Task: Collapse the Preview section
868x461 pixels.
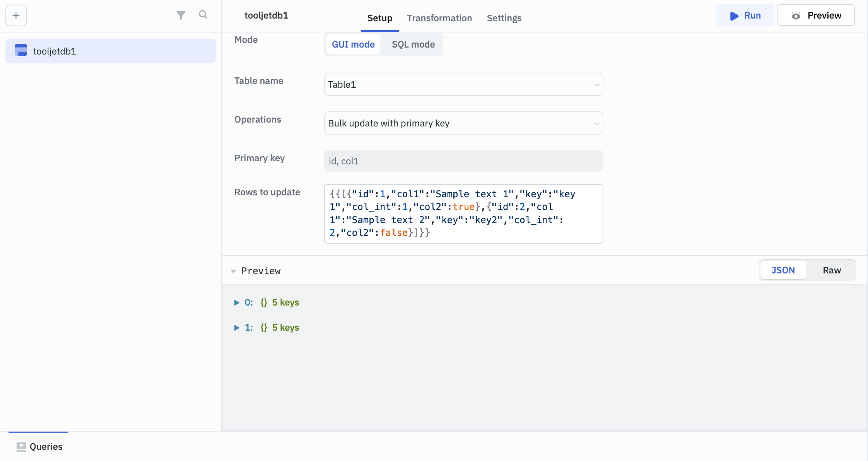Action: point(234,271)
